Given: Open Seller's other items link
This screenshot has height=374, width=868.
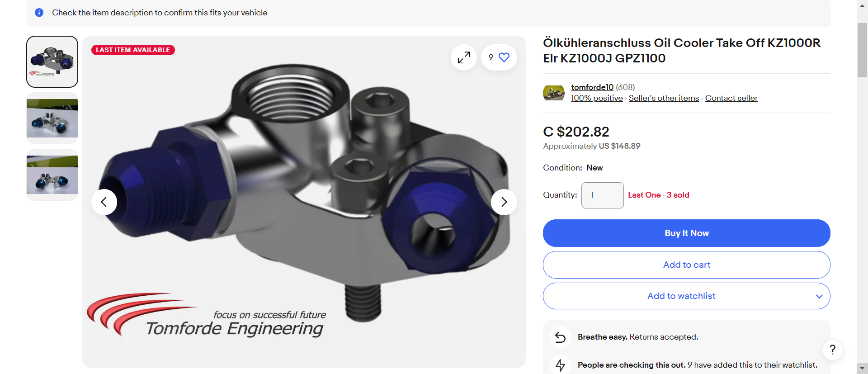Looking at the screenshot, I should click(x=664, y=98).
